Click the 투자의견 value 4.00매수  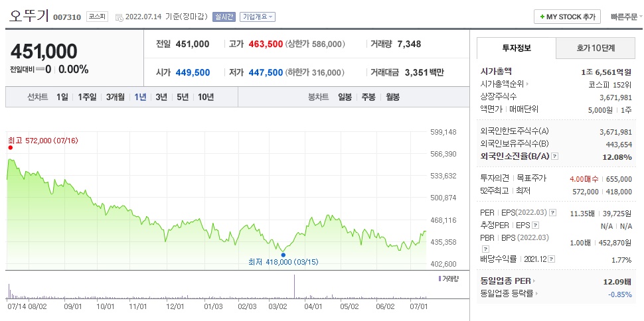[584, 179]
